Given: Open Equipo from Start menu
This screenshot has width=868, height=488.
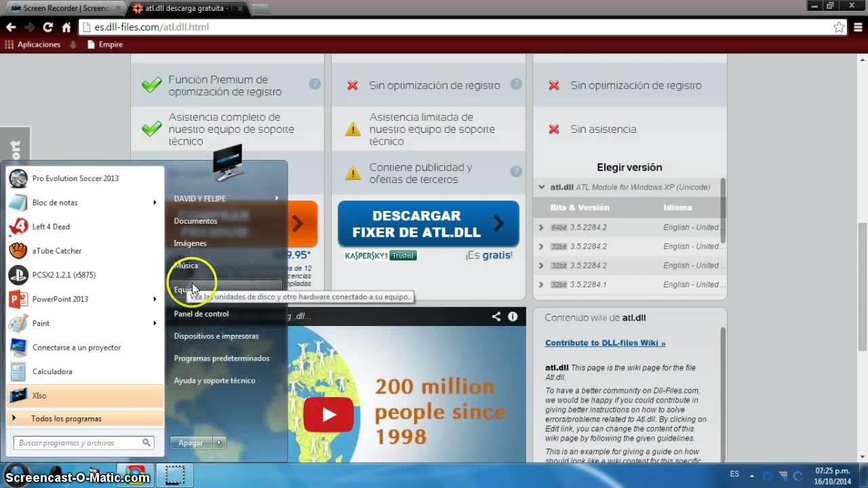Looking at the screenshot, I should coord(226,289).
